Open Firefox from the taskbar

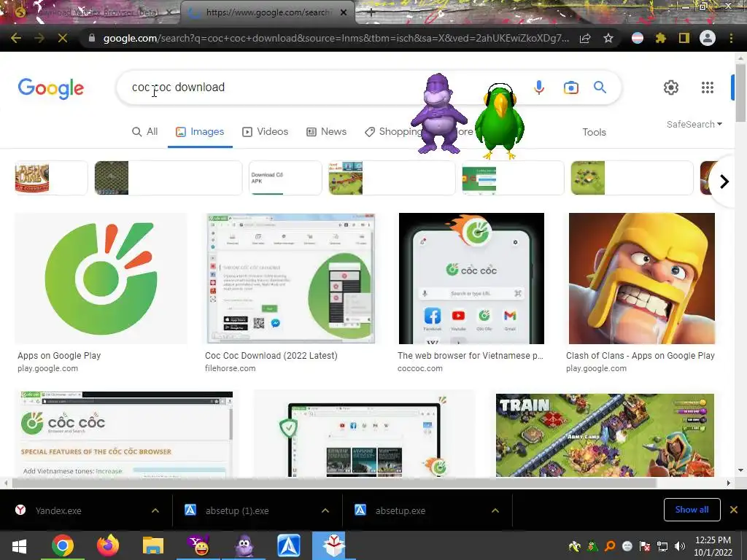click(x=108, y=545)
